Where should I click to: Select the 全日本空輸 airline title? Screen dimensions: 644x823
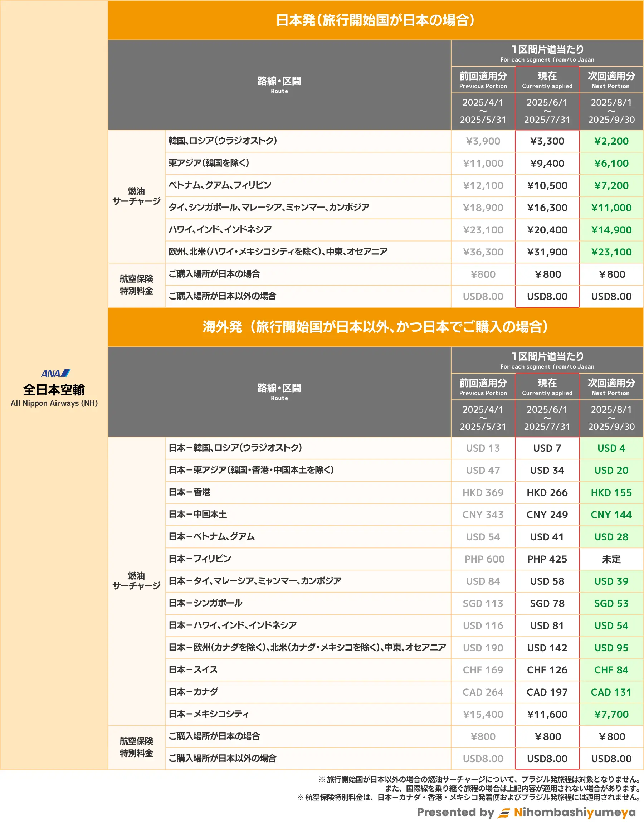pos(54,389)
